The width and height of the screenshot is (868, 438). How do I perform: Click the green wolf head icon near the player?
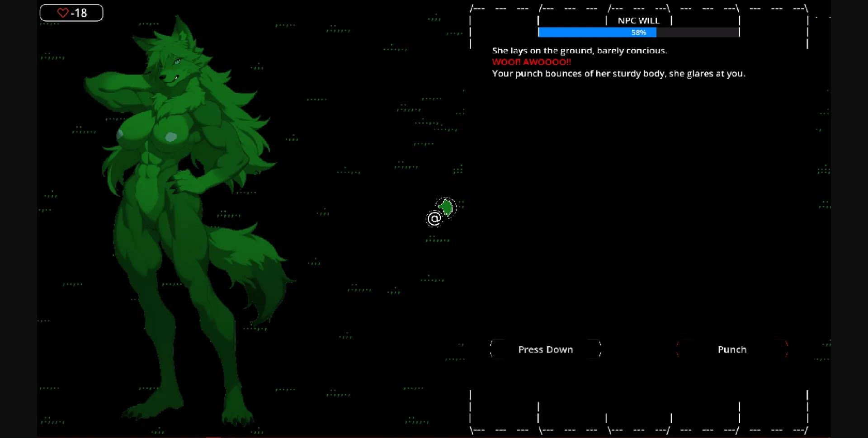446,208
